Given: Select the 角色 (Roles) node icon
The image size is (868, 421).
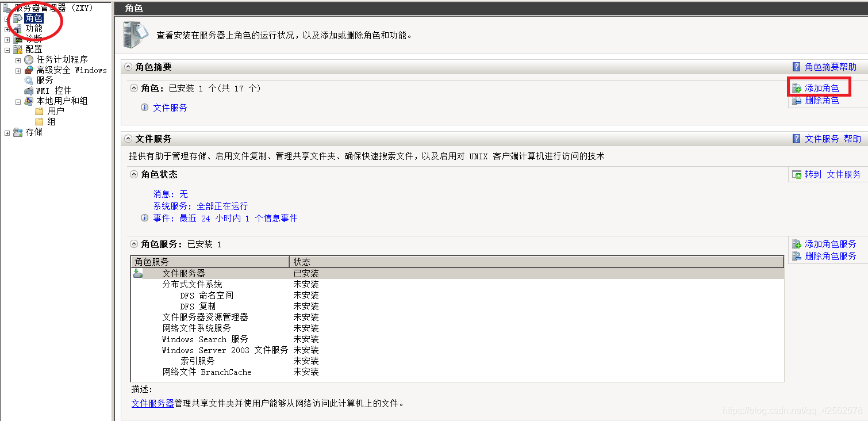Looking at the screenshot, I should (17, 18).
